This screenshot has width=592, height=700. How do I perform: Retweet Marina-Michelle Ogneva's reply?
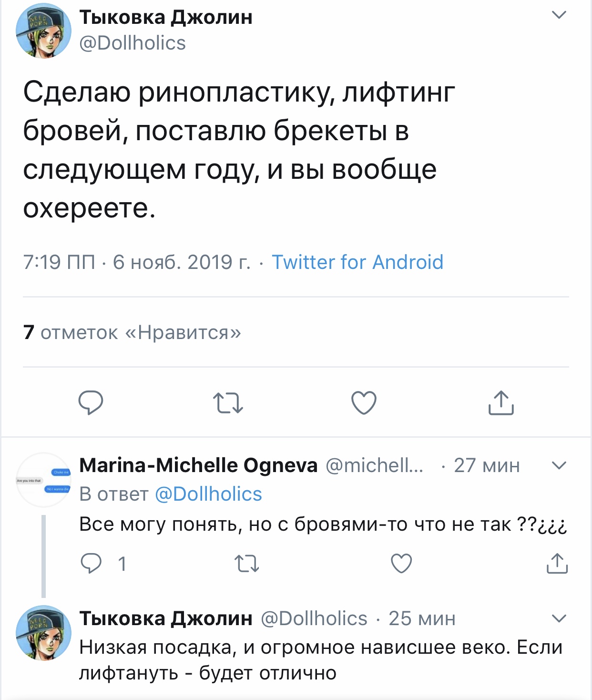247,564
